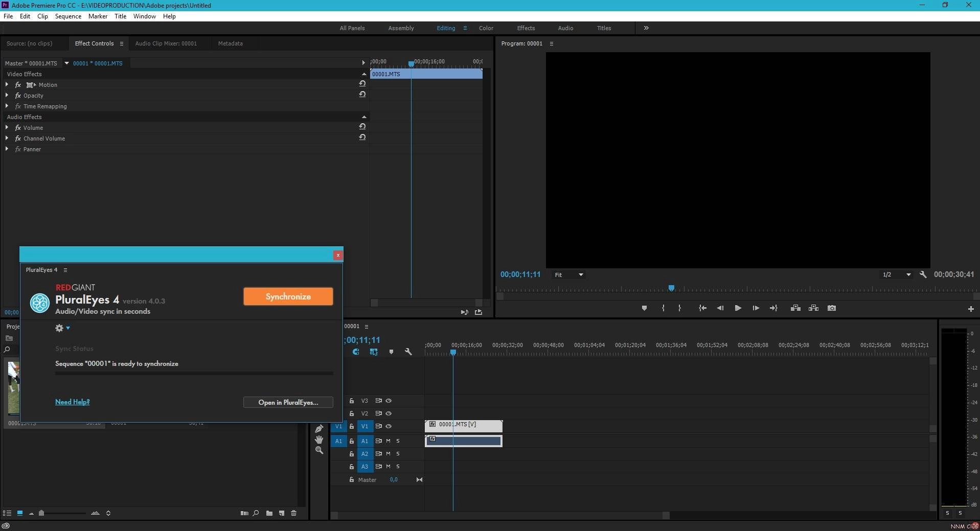The height and width of the screenshot is (531, 980).
Task: Go to Out point in Program monitor
Action: pyautogui.click(x=773, y=308)
